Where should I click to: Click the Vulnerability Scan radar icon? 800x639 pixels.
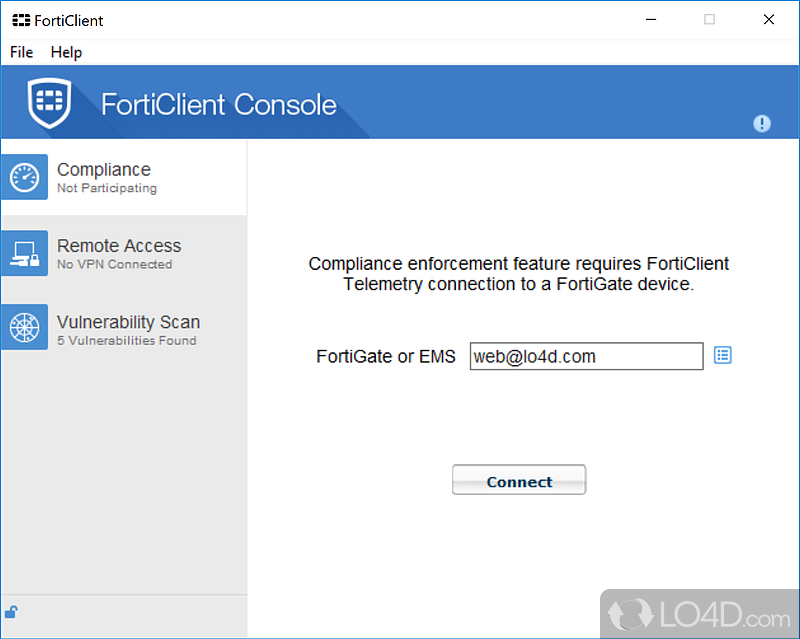[x=24, y=330]
